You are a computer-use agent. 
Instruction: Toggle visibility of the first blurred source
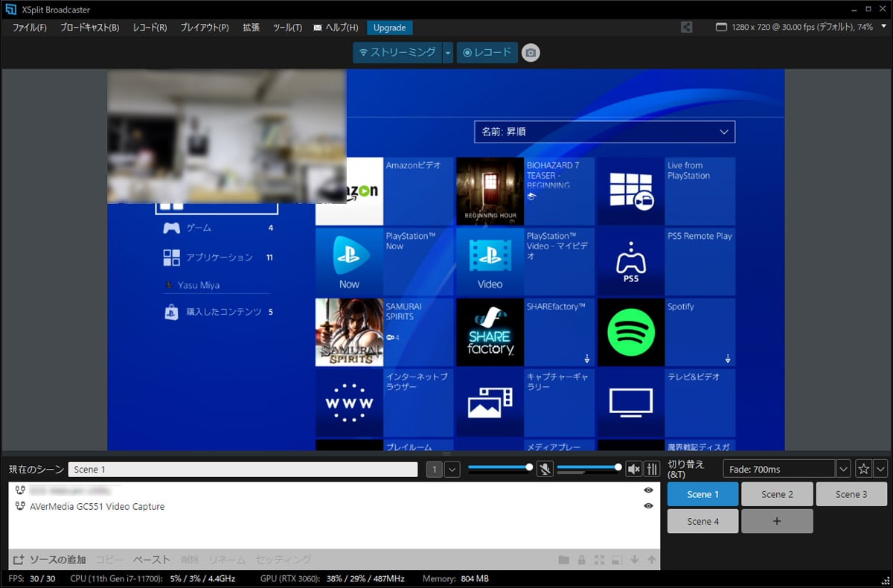(x=648, y=490)
